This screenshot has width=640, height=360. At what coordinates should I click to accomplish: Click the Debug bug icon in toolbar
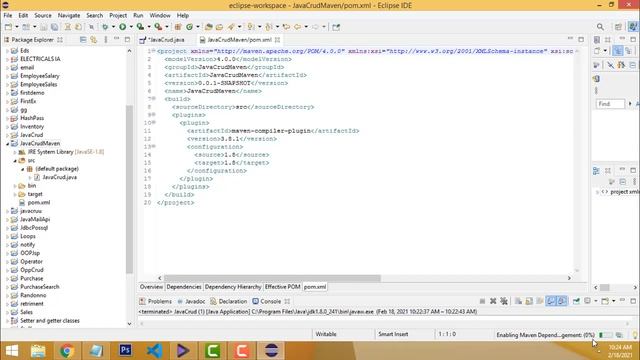click(x=105, y=27)
